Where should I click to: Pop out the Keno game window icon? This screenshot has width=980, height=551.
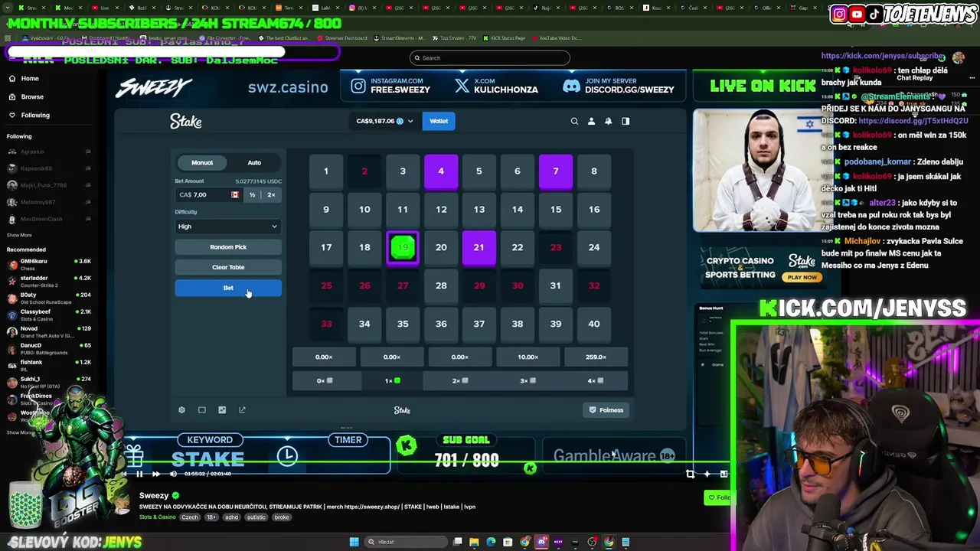[x=242, y=410]
